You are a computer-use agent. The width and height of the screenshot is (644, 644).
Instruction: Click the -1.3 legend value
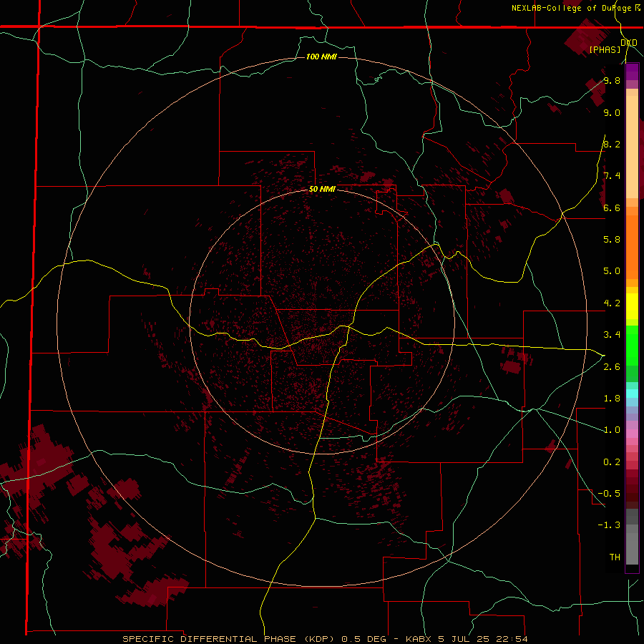click(609, 525)
